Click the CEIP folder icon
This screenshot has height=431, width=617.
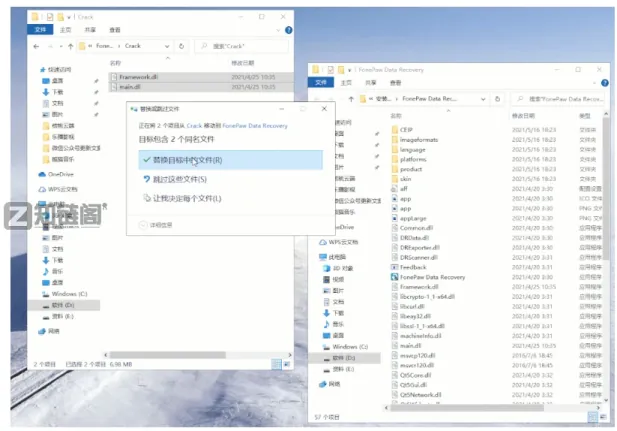click(x=395, y=129)
